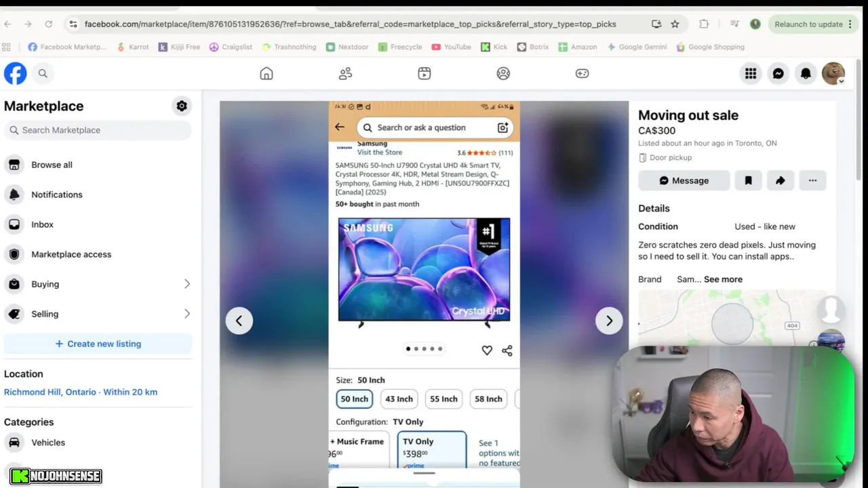Click Create new listing button
Image resolution: width=868 pixels, height=488 pixels.
pyautogui.click(x=98, y=344)
